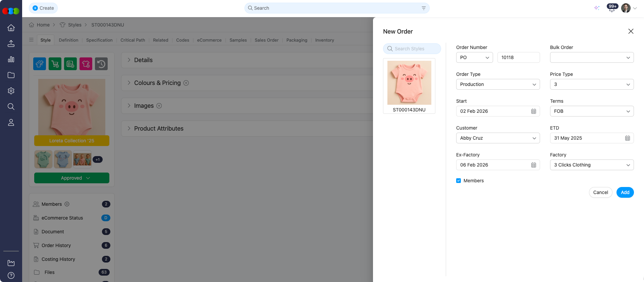644x282 pixels.
Task: Open the search magnifier in left sidebar
Action: pyautogui.click(x=11, y=107)
